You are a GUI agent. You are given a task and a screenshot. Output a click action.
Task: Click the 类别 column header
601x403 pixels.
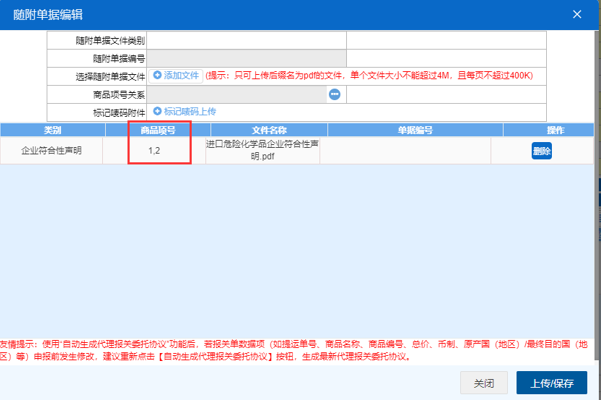[x=53, y=130]
